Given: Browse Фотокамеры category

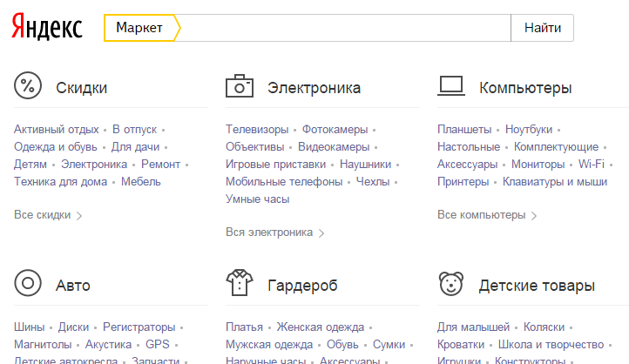Looking at the screenshot, I should [x=335, y=130].
